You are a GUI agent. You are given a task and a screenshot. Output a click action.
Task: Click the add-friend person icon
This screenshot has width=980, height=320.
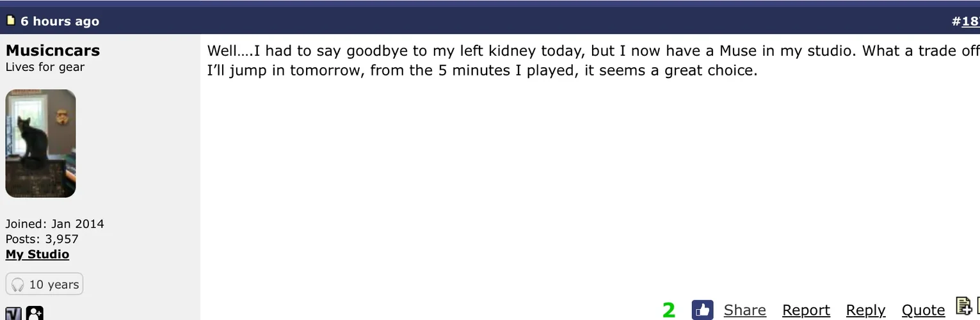[35, 314]
